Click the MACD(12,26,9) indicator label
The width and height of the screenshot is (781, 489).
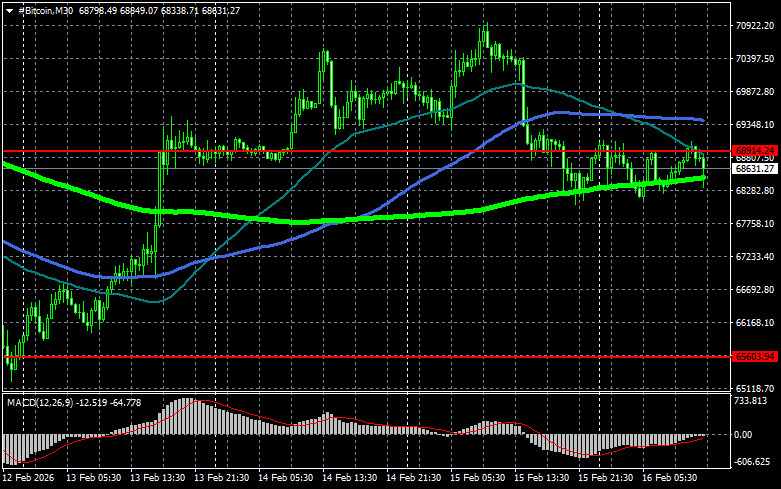[39, 402]
